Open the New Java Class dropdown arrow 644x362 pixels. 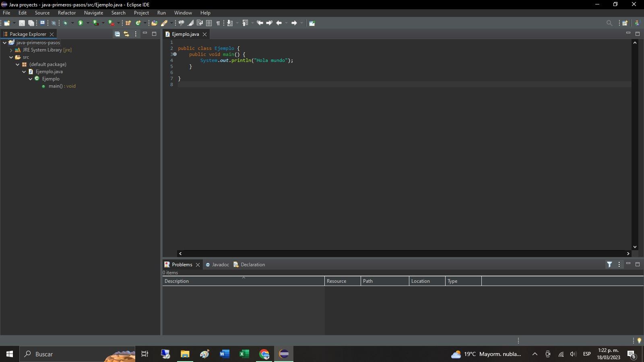pos(145,23)
